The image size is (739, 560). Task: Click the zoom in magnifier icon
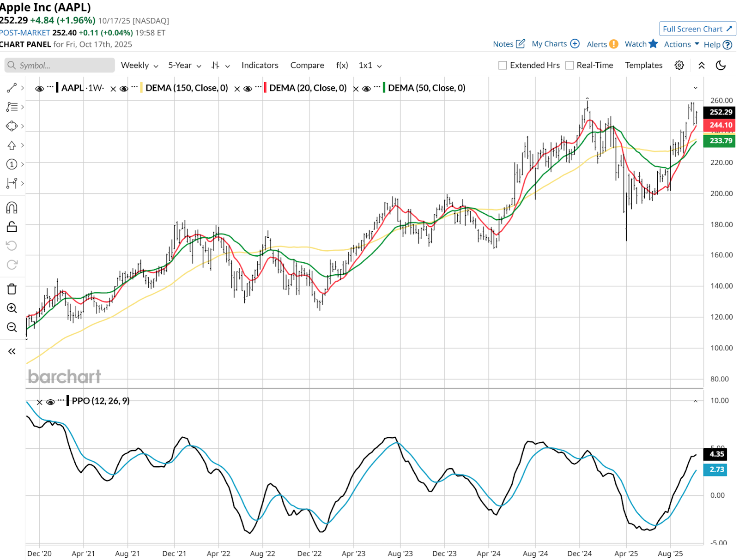[12, 308]
